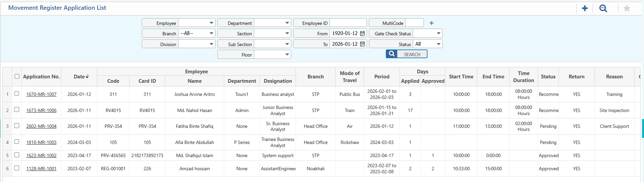Image resolution: width=644 pixels, height=182 pixels.
Task: Click the Application No. column header
Action: [41, 77]
